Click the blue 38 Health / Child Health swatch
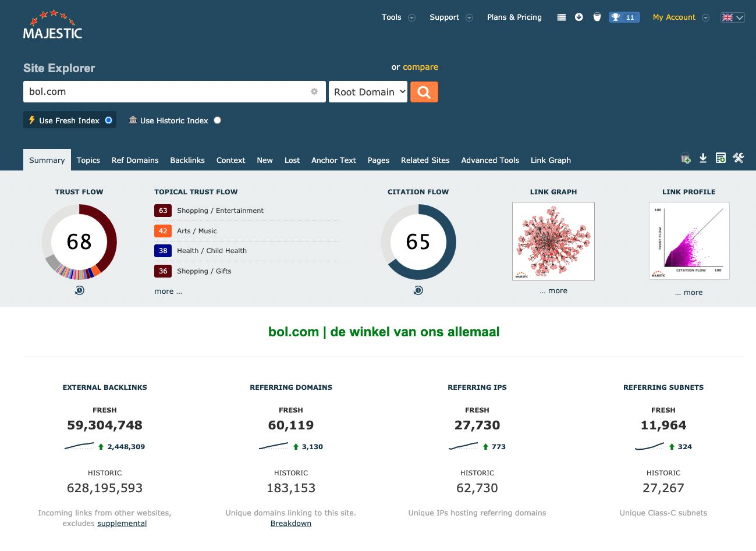This screenshot has height=551, width=756. (x=163, y=251)
